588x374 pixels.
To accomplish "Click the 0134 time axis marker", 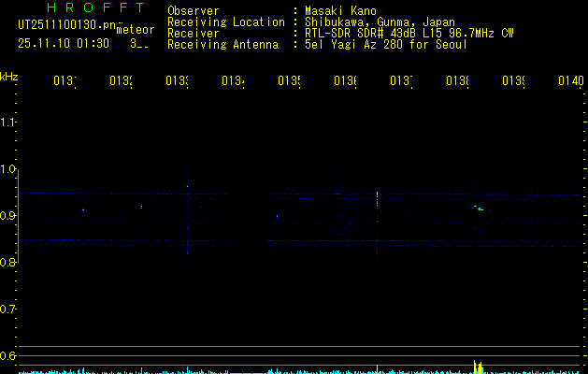I will point(233,80).
